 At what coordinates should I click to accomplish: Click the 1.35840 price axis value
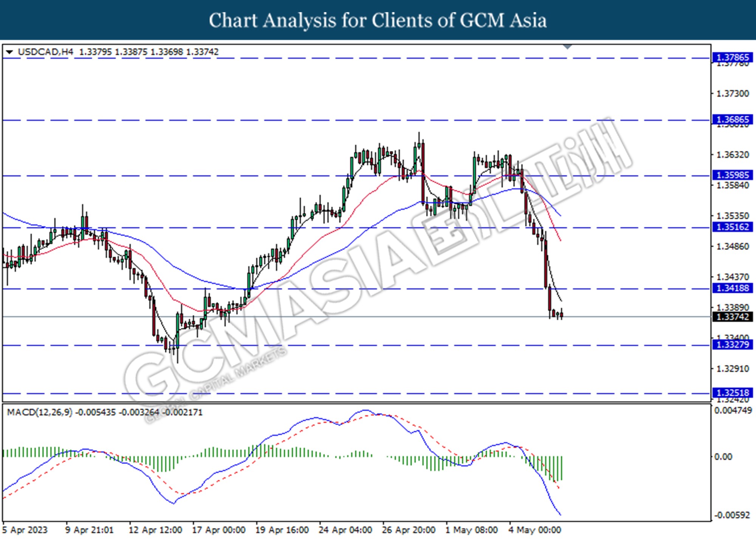[x=733, y=185]
